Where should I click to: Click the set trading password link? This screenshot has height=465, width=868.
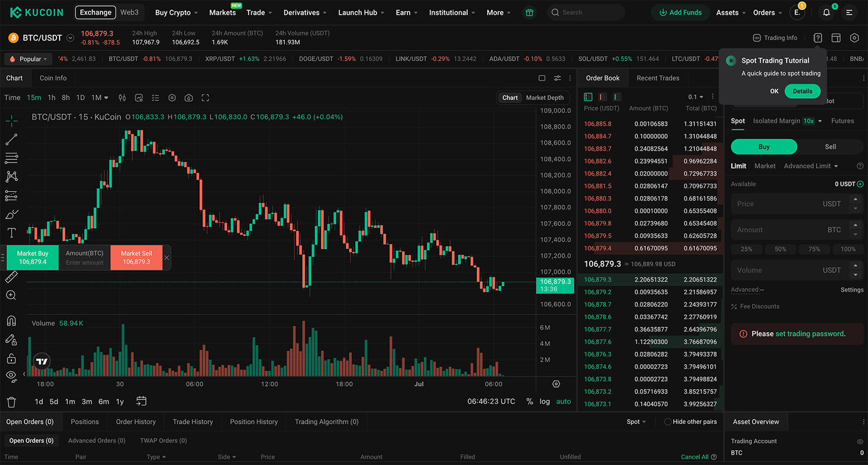(809, 334)
